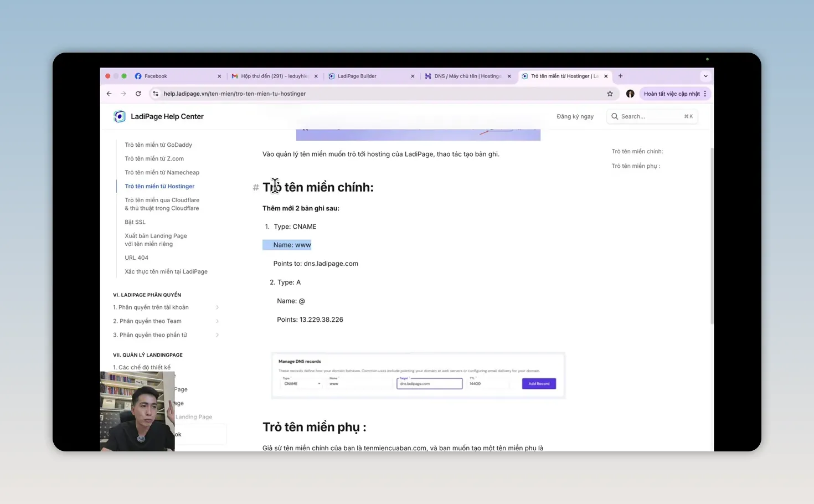Image resolution: width=814 pixels, height=504 pixels.
Task: Click the Hoàn tất việc cập nhật button
Action: pyautogui.click(x=675, y=94)
